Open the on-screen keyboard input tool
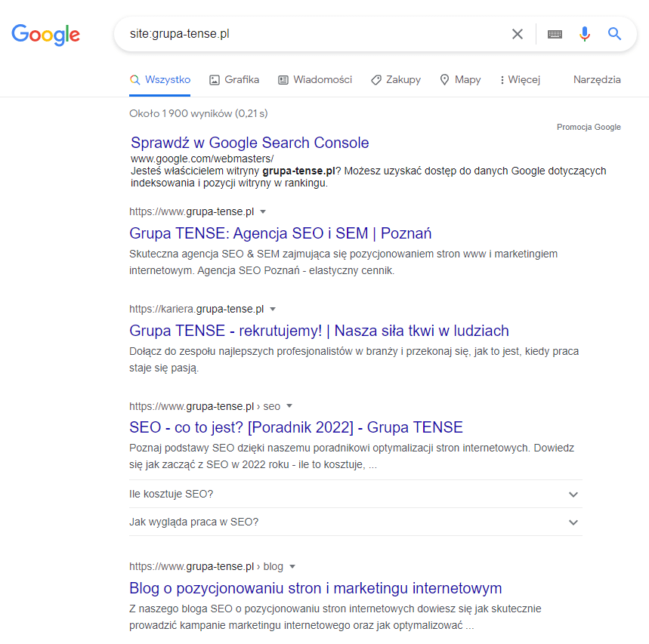Screen dimensions: 649x644 [555, 34]
